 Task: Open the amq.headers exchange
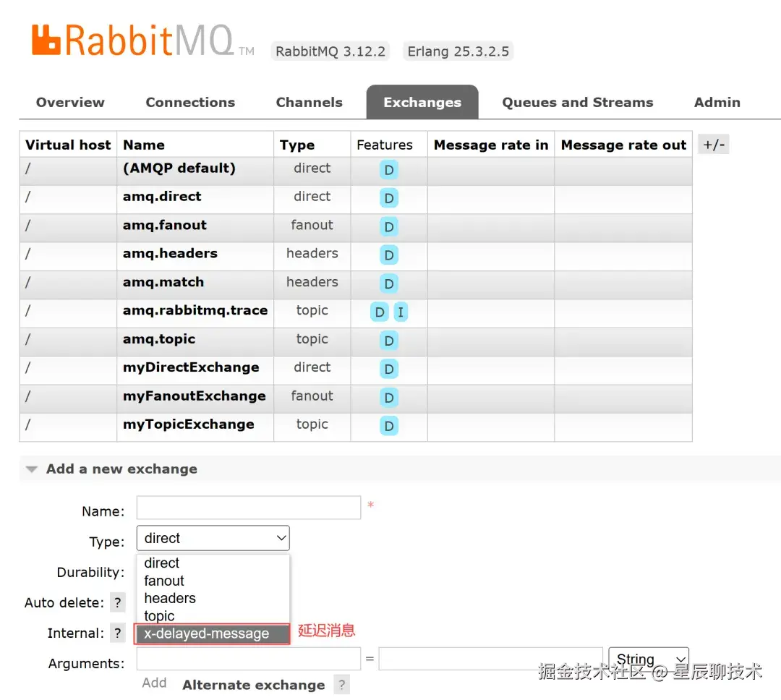tap(171, 254)
